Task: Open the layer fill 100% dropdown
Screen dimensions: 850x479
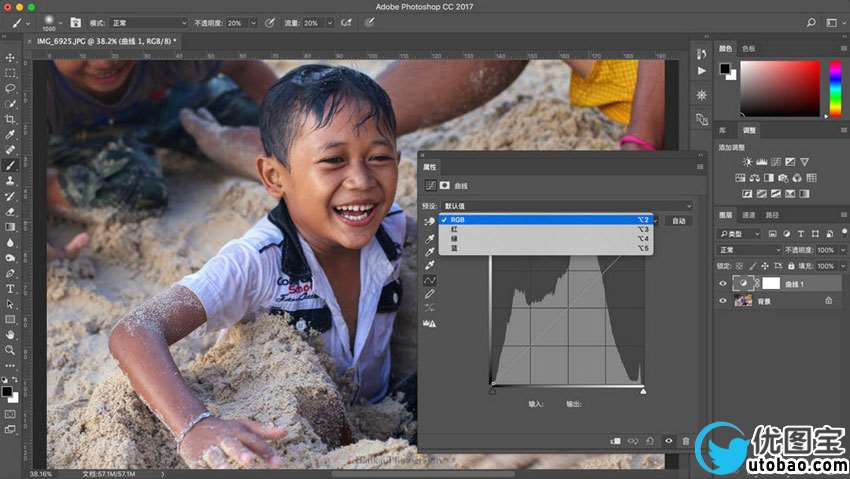Action: coord(843,266)
